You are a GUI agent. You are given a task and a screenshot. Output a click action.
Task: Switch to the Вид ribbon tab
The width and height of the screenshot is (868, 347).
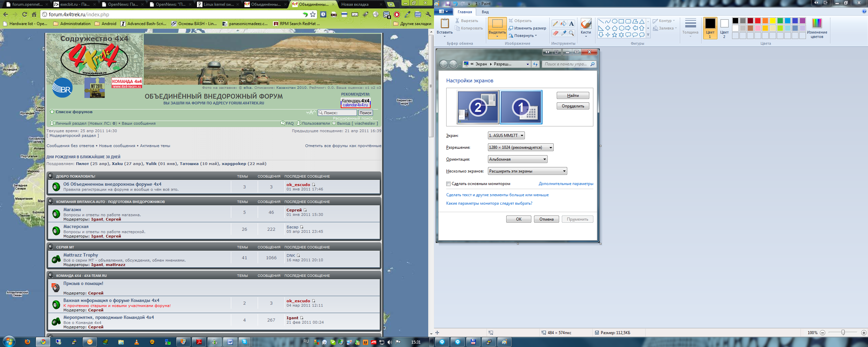click(485, 12)
